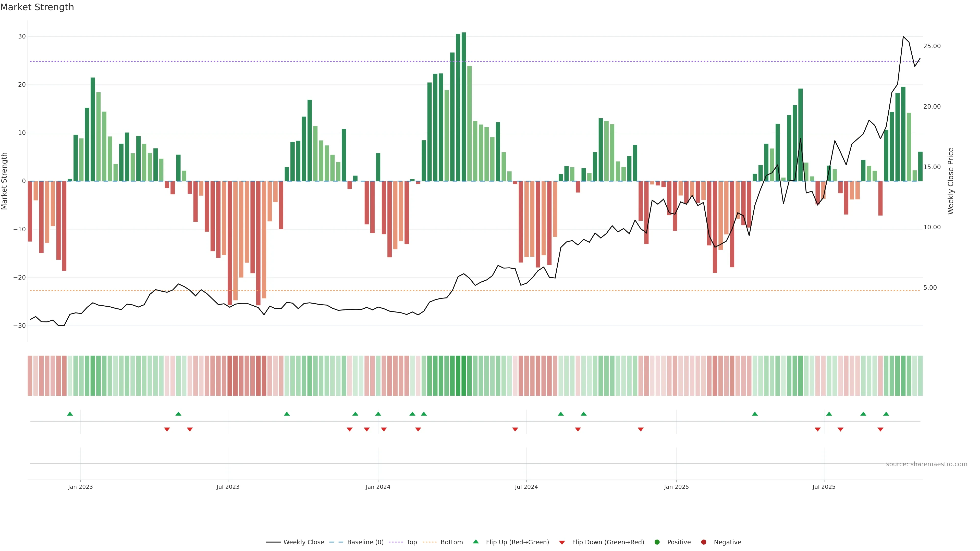The width and height of the screenshot is (980, 551).
Task: Click the flip-up marker between Jan and Jul 2025
Action: [755, 414]
